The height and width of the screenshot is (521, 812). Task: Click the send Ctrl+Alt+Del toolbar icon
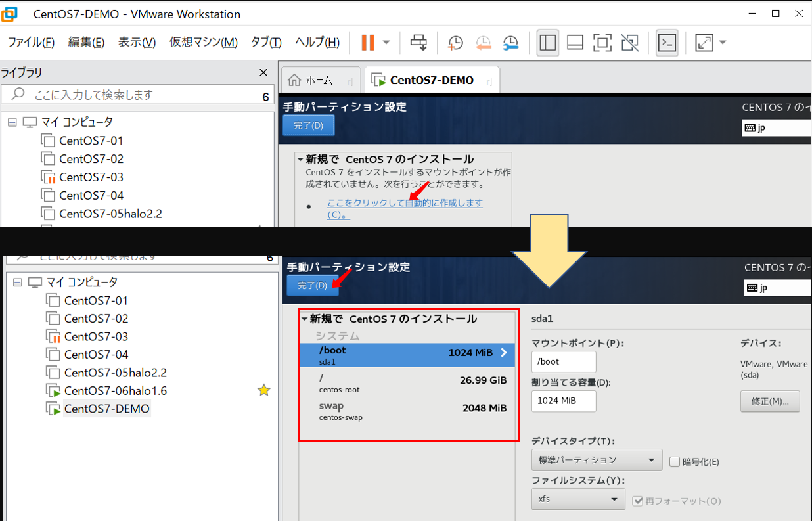click(x=418, y=43)
